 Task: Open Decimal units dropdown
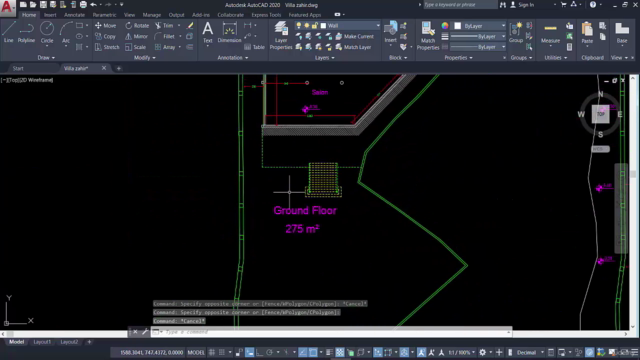pyautogui.click(x=529, y=352)
